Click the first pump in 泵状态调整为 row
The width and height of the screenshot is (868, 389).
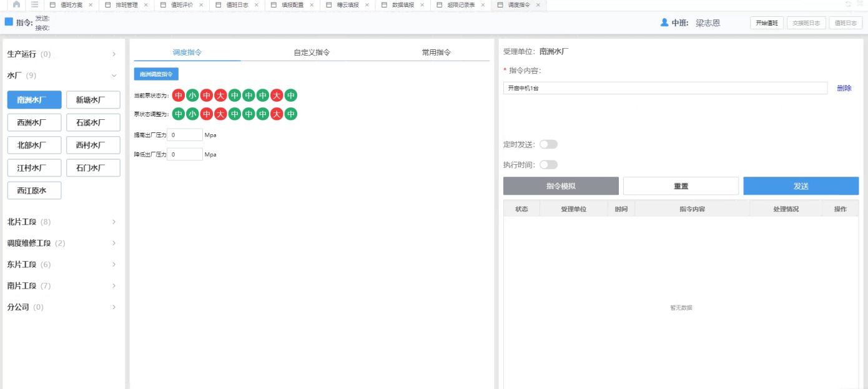(x=179, y=114)
